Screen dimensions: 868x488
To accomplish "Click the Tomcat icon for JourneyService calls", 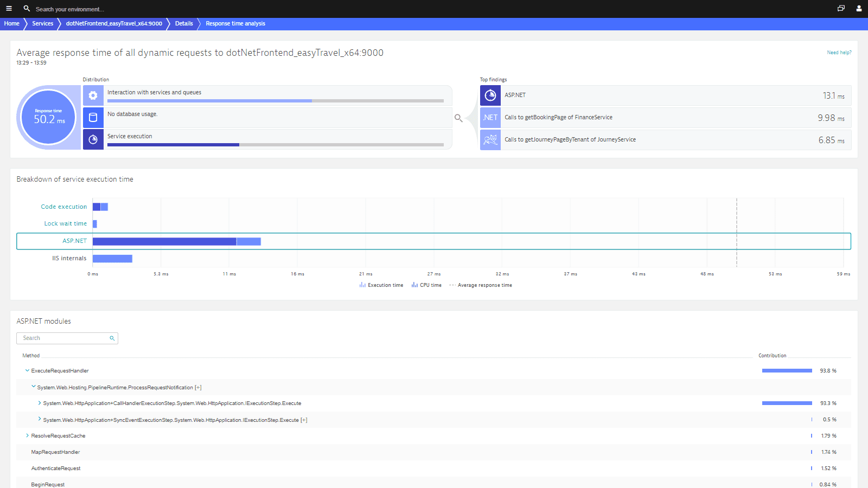I will (x=490, y=140).
